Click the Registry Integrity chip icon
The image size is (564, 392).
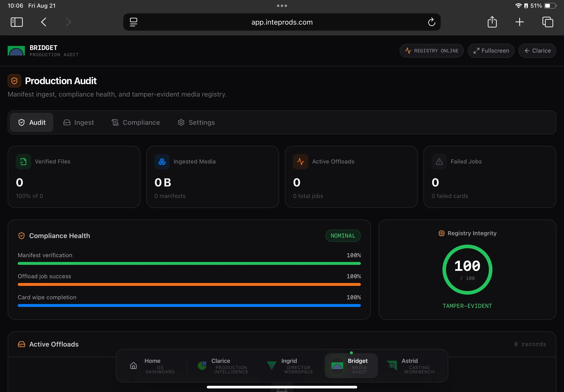[x=441, y=233]
